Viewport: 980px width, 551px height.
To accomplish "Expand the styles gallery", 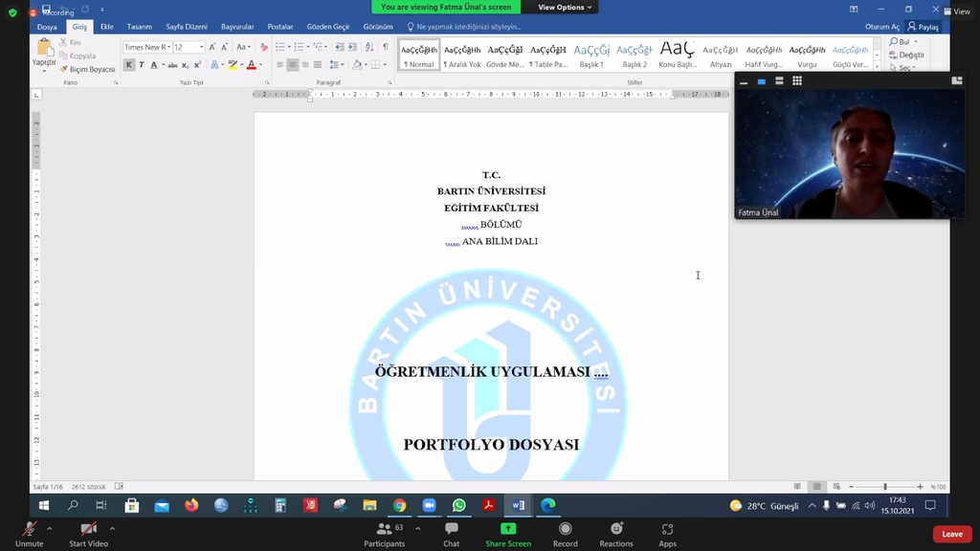I will [877, 66].
